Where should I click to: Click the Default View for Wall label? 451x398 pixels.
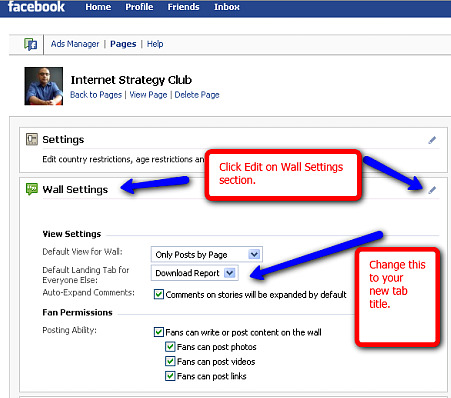[82, 252]
